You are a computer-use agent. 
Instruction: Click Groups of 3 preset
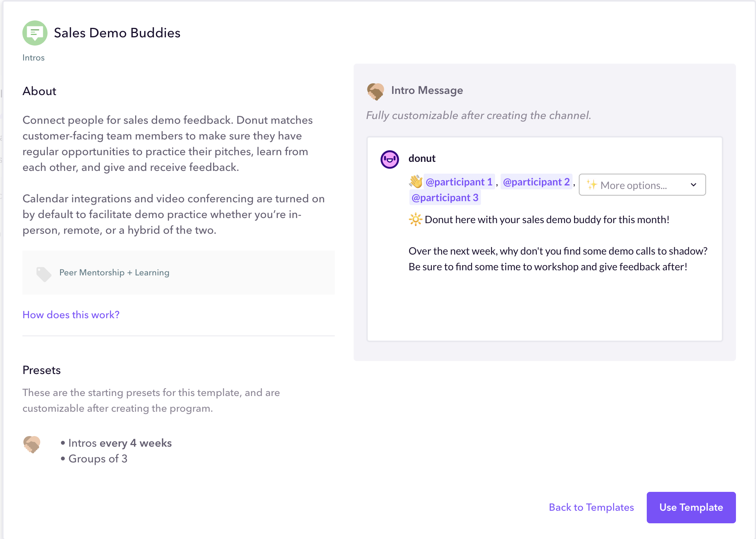[x=98, y=459]
